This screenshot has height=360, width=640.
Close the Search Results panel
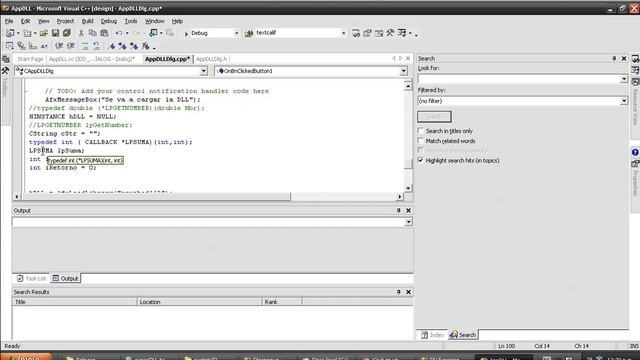408,292
